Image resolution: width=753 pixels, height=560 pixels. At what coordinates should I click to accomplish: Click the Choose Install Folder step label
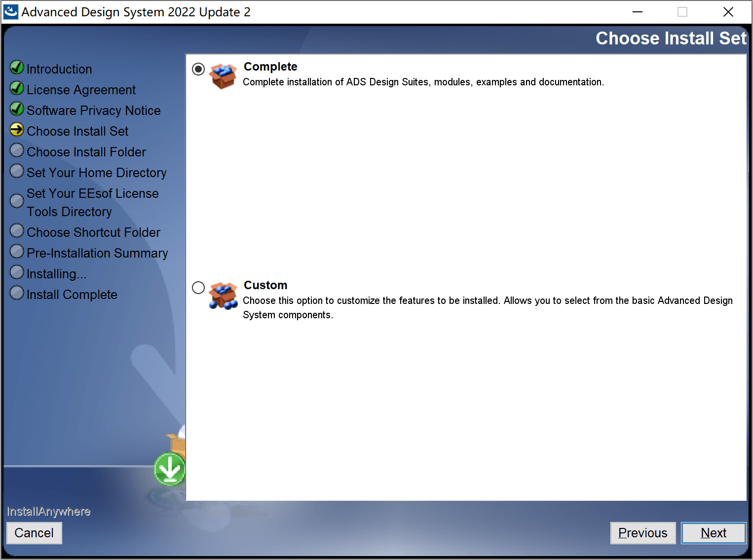pos(86,152)
